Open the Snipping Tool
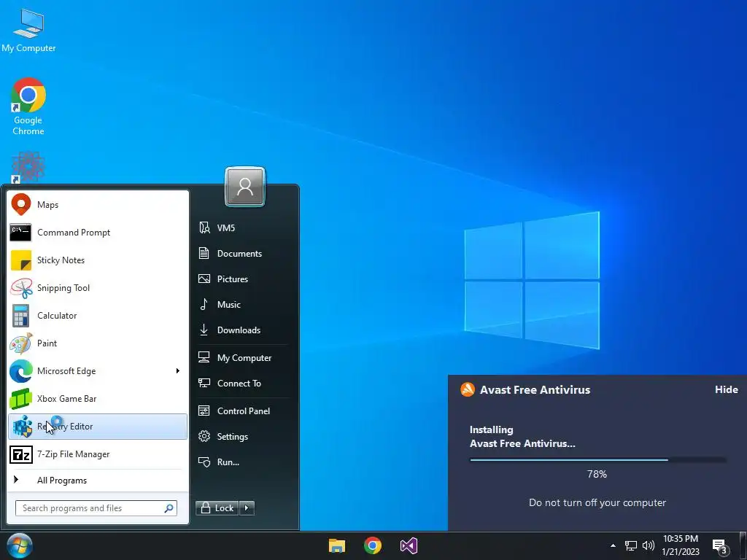The image size is (747, 560). (98, 287)
